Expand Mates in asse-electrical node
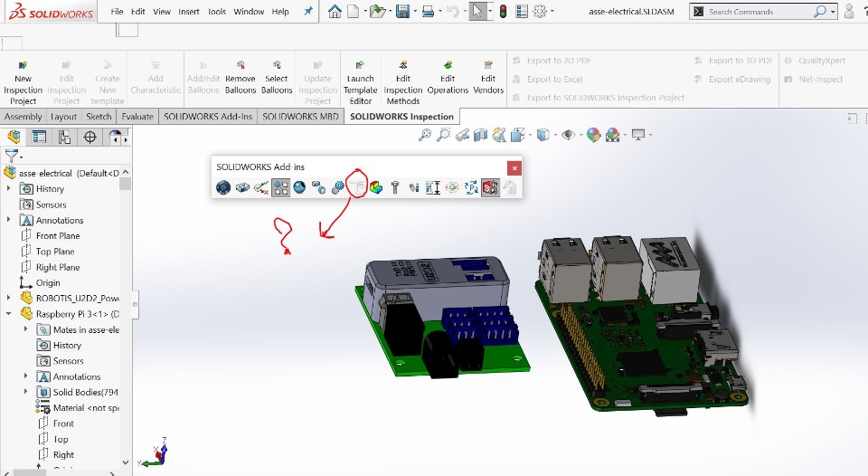 click(x=25, y=329)
